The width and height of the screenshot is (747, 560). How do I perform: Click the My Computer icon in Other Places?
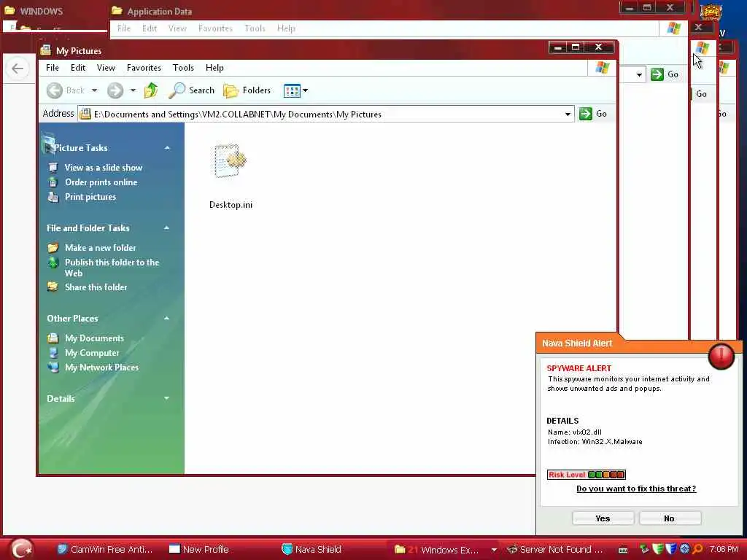[53, 353]
